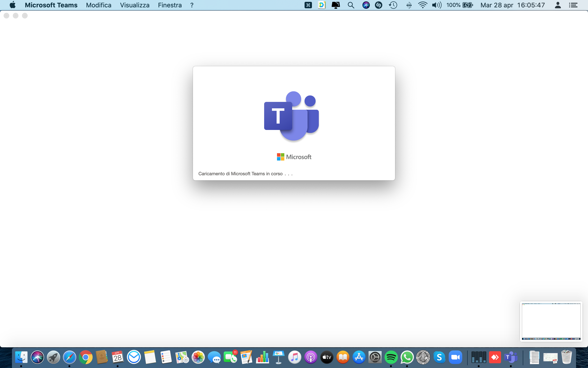Open the volume control in the menu bar
This screenshot has width=588, height=368.
pyautogui.click(x=437, y=5)
